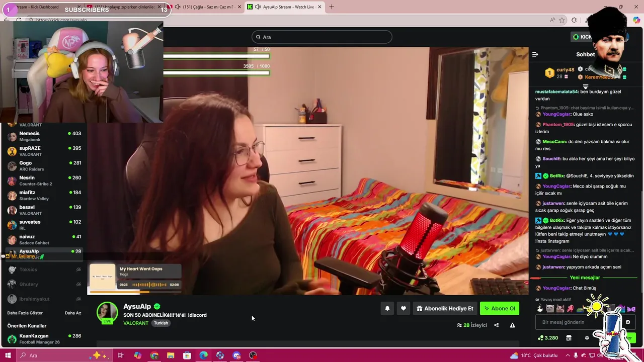The width and height of the screenshot is (644, 362).
Task: Toggle notifications with the bell icon
Action: pyautogui.click(x=387, y=309)
